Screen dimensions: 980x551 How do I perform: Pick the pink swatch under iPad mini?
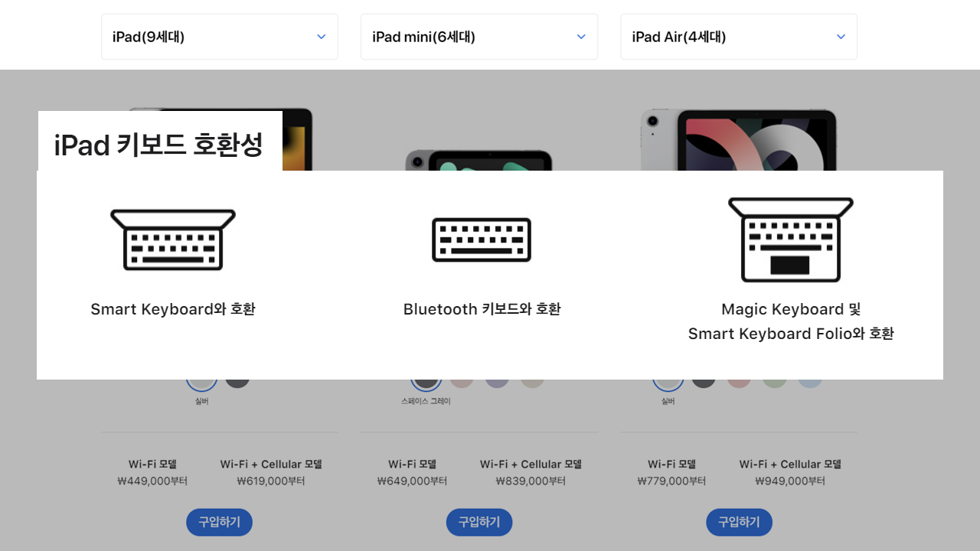(462, 383)
